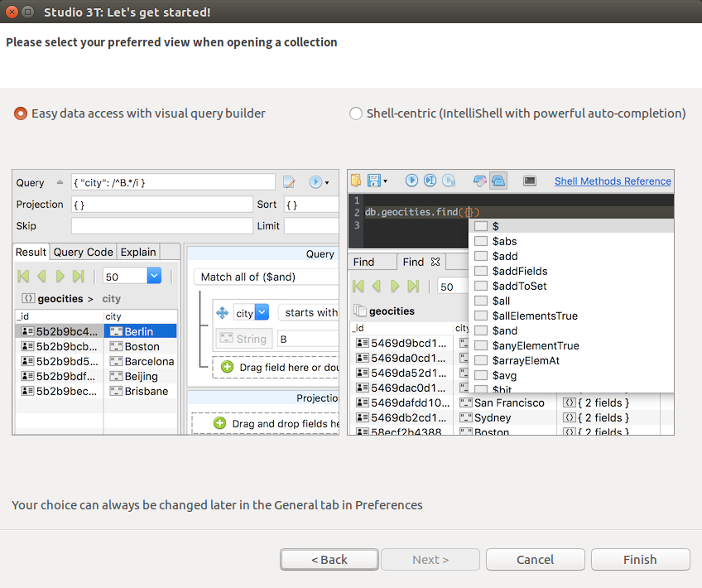Go to the first page in the Result tab
Viewport: 702px width, 588px height.
23,277
